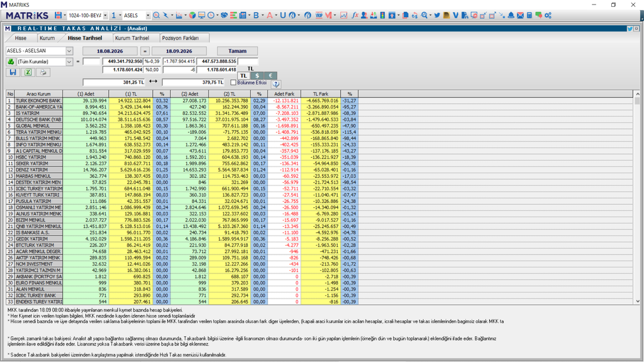Click the traffic light icon in toolbar

(382, 15)
